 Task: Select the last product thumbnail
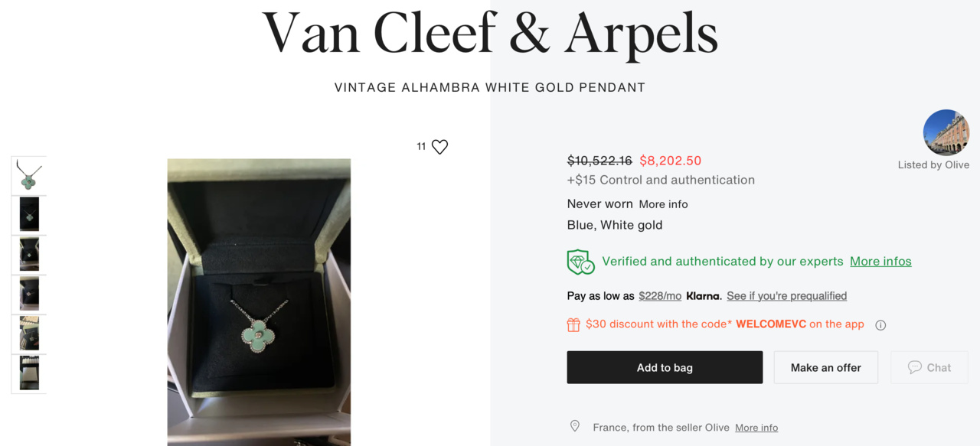[29, 374]
